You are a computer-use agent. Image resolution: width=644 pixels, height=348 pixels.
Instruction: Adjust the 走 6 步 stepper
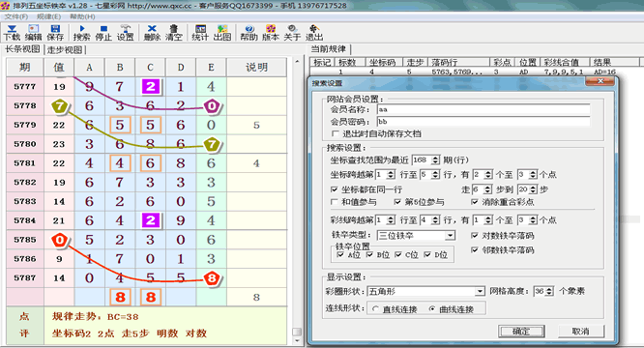click(x=487, y=189)
